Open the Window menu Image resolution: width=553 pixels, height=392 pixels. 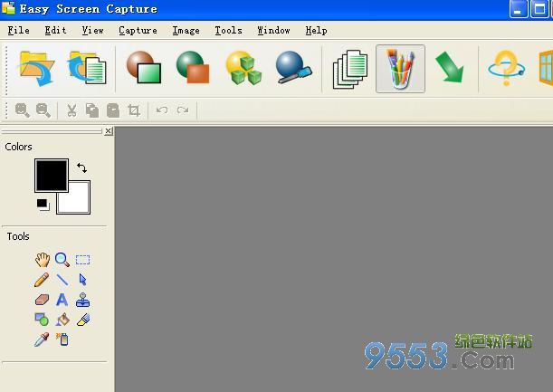click(x=273, y=31)
